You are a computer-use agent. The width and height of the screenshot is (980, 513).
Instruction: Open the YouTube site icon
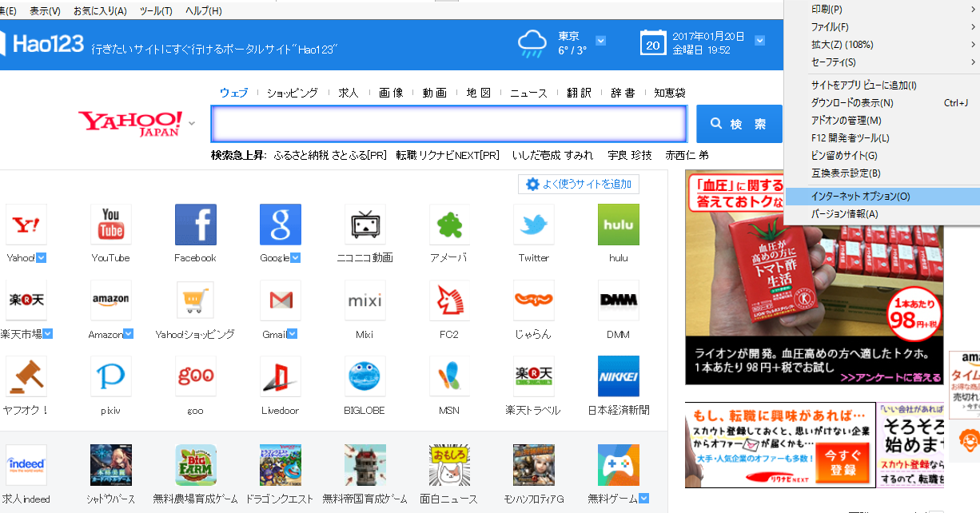coord(111,225)
